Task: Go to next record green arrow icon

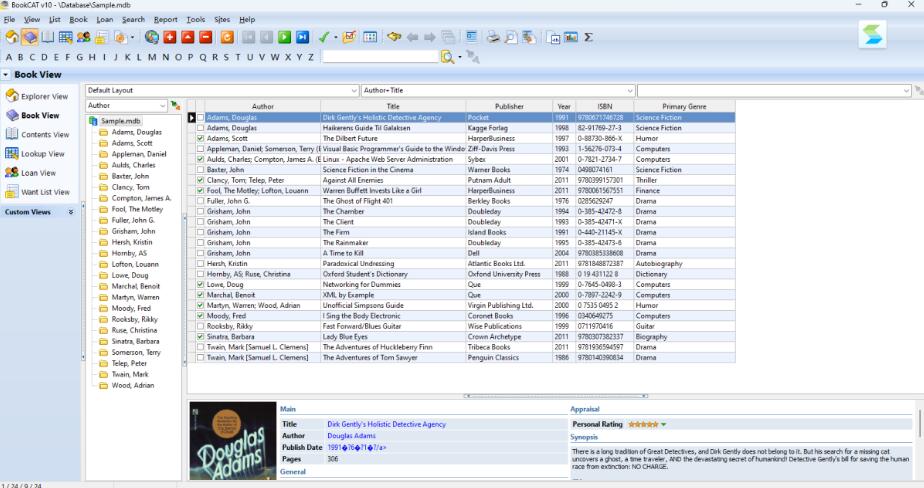Action: click(285, 37)
